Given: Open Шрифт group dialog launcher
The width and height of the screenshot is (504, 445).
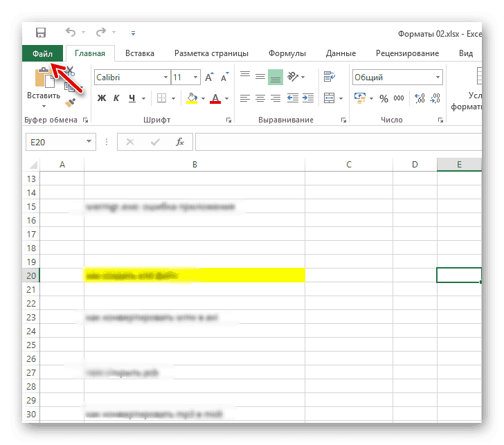Looking at the screenshot, I should pos(228,120).
